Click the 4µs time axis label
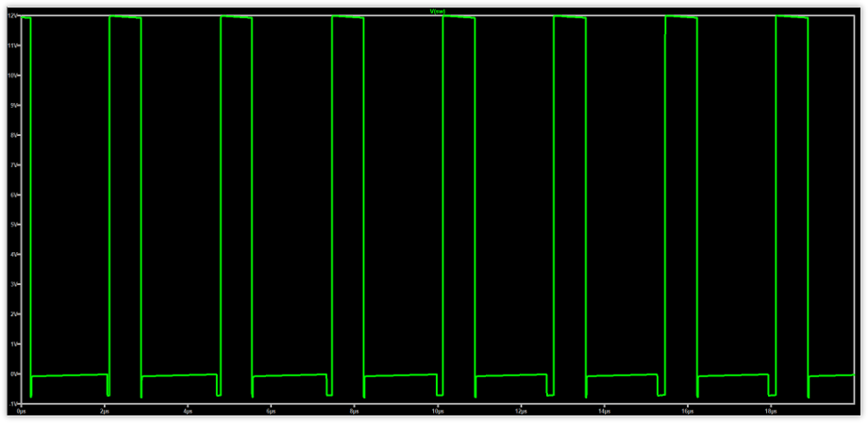This screenshot has height=423, width=868. click(187, 412)
